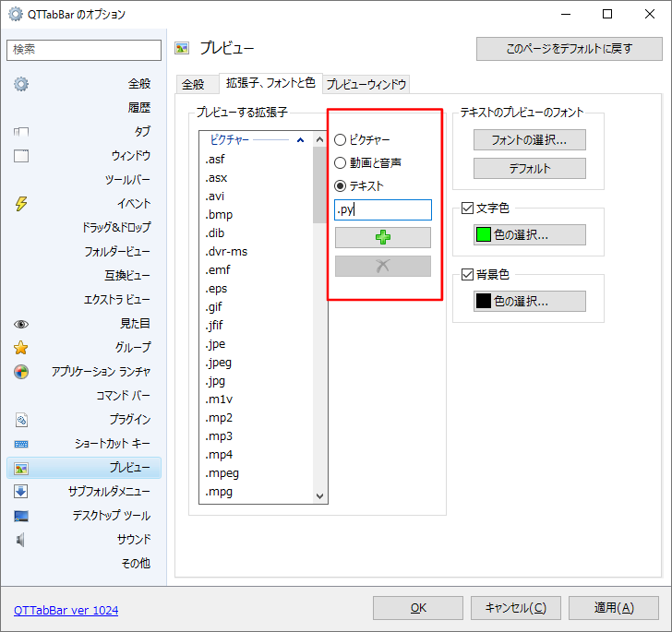This screenshot has width=672, height=632.
Task: Click the lightning bolt icon for イベント
Action: click(21, 204)
